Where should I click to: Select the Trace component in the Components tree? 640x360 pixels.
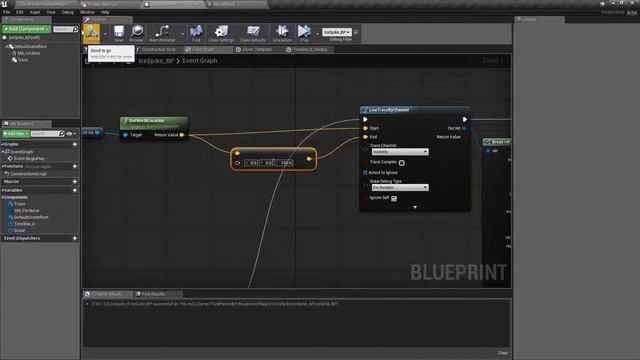[x=22, y=60]
